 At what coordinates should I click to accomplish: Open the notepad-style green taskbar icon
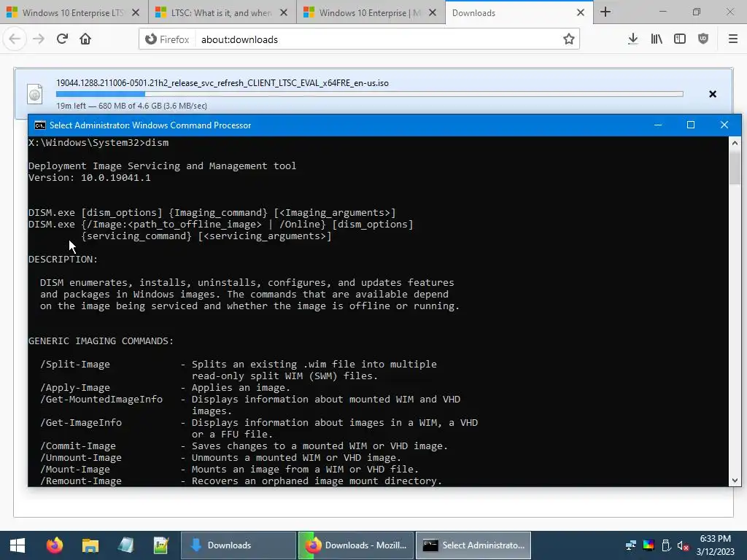pyautogui.click(x=161, y=545)
